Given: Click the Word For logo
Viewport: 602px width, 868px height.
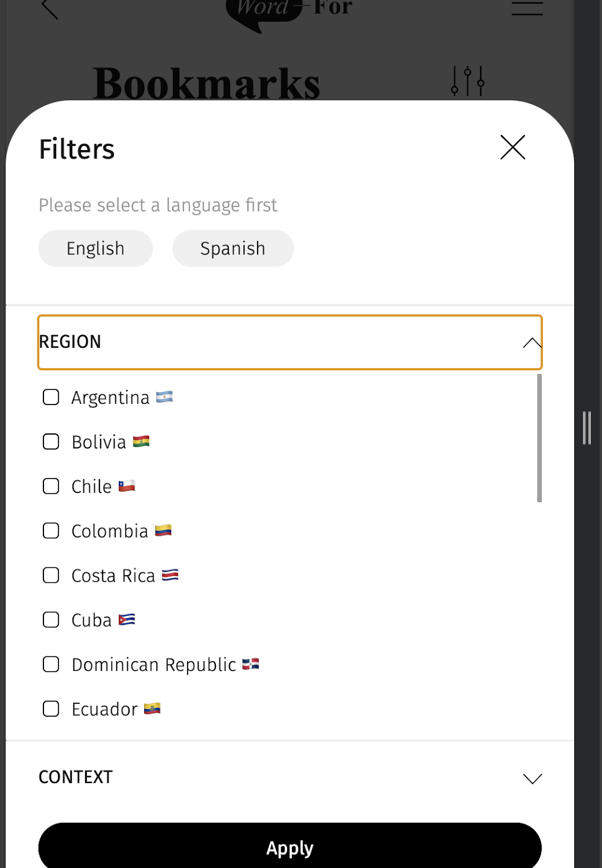Looking at the screenshot, I should 288,12.
